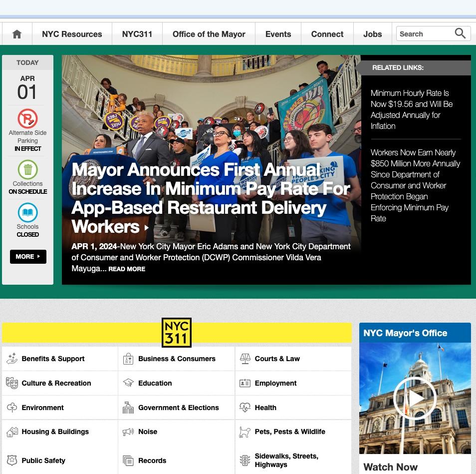This screenshot has height=474, width=476.
Task: Open the Records category link
Action: tap(152, 461)
